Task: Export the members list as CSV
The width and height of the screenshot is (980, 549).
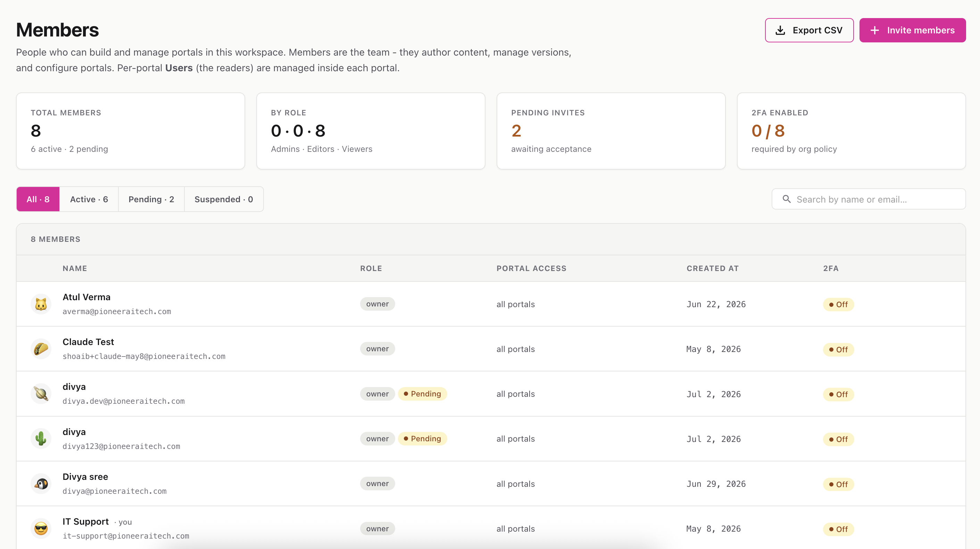Action: [809, 30]
